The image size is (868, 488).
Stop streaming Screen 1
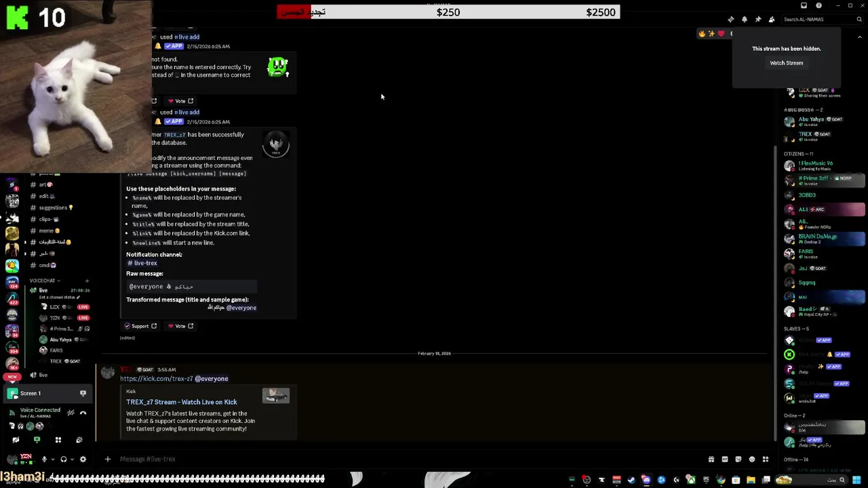(x=83, y=393)
